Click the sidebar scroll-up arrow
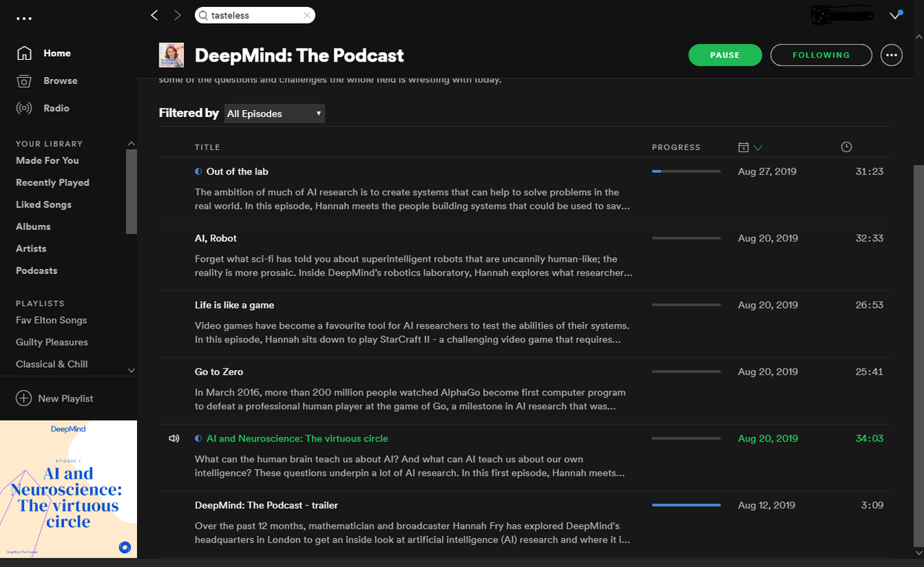The width and height of the screenshot is (924, 567). tap(131, 144)
